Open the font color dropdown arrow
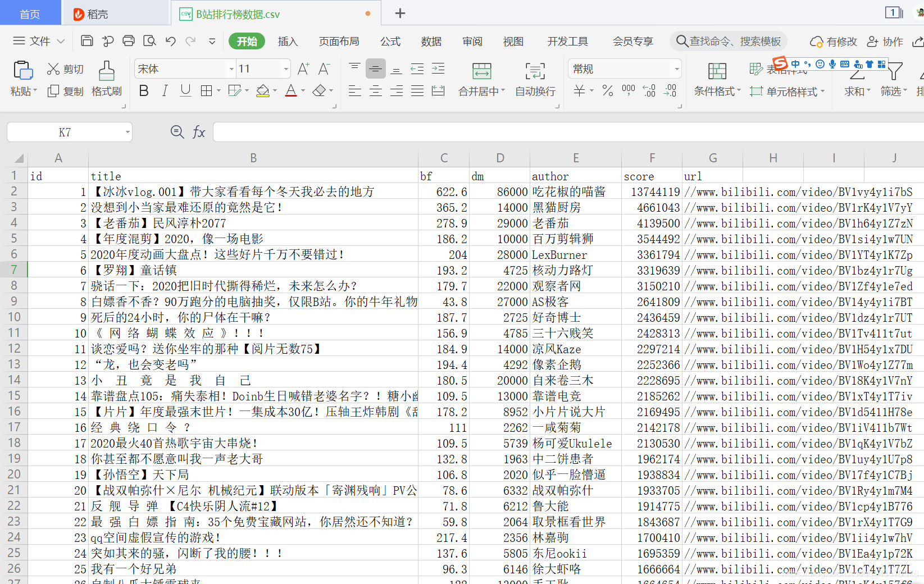 (x=303, y=90)
